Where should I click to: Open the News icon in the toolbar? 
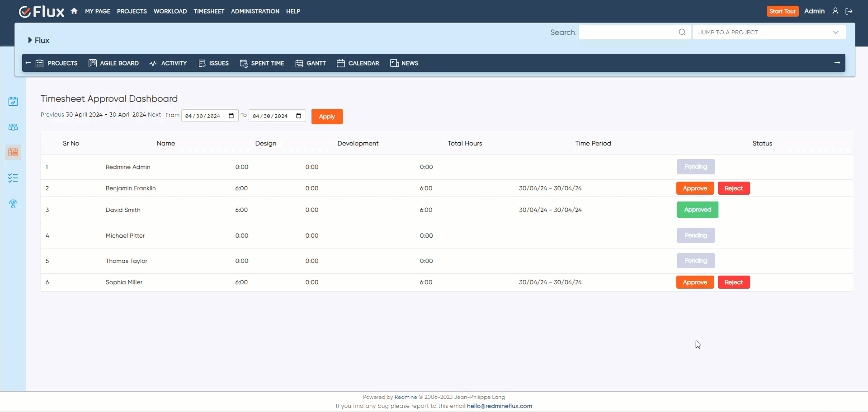click(x=394, y=63)
